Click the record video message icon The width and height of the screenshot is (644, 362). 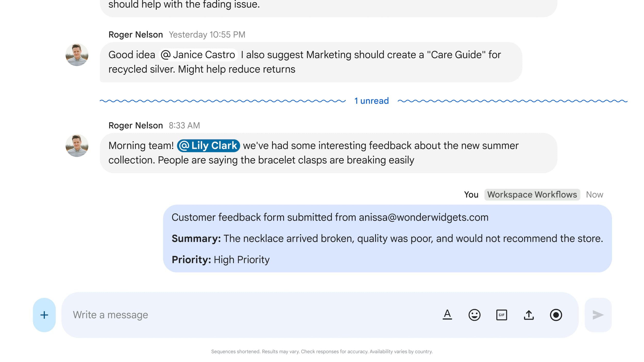pos(556,315)
